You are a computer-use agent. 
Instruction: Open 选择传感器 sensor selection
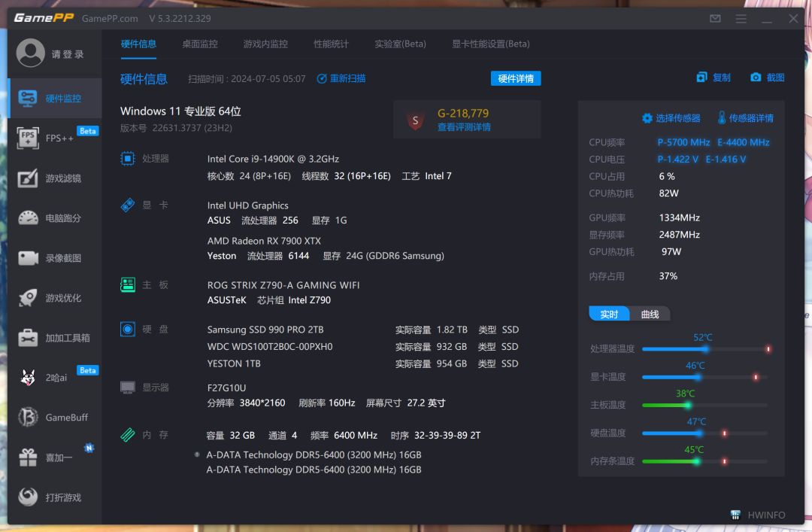coord(671,118)
